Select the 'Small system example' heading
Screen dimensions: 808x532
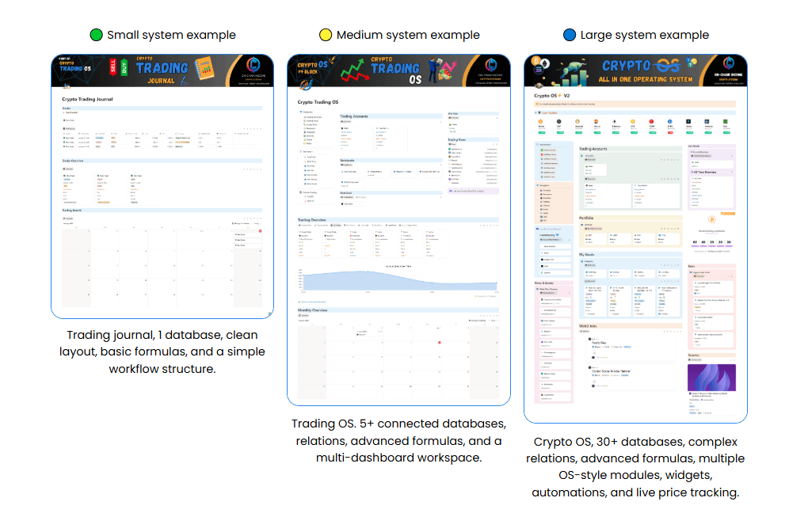(x=171, y=35)
